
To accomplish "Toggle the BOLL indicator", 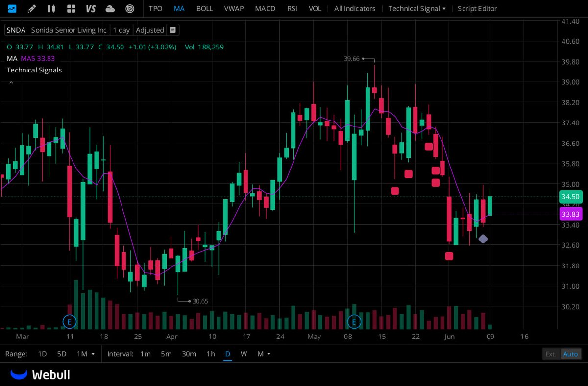I will click(x=205, y=8).
